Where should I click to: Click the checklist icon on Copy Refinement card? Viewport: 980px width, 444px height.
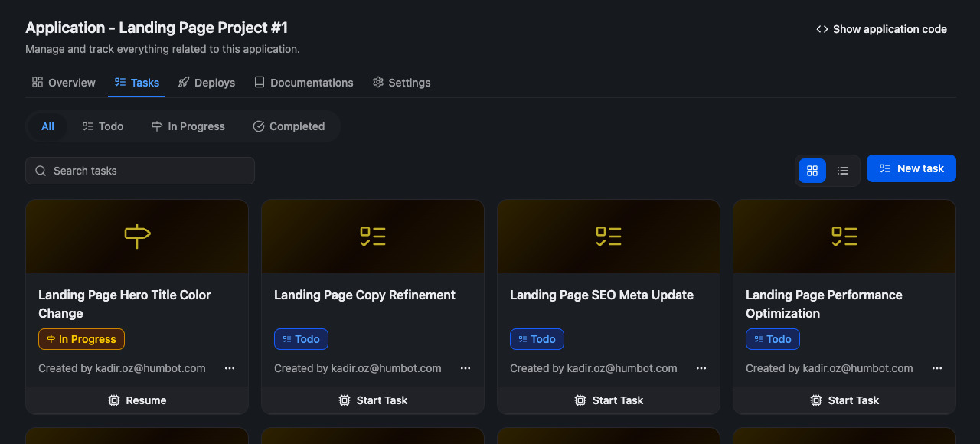[x=373, y=236]
